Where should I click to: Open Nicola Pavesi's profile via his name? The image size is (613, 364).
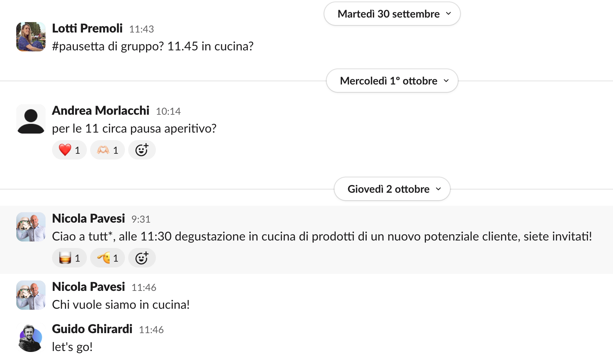(x=88, y=218)
